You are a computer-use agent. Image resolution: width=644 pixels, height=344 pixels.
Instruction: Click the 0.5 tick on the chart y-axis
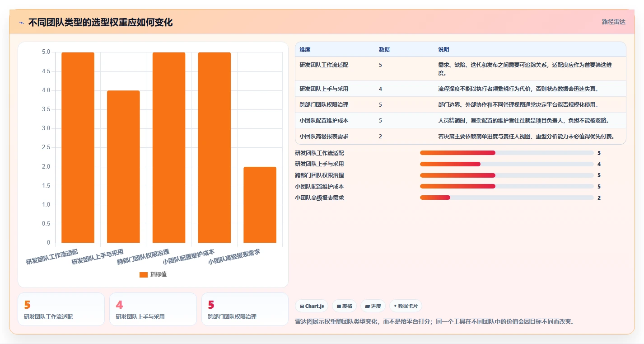click(46, 224)
